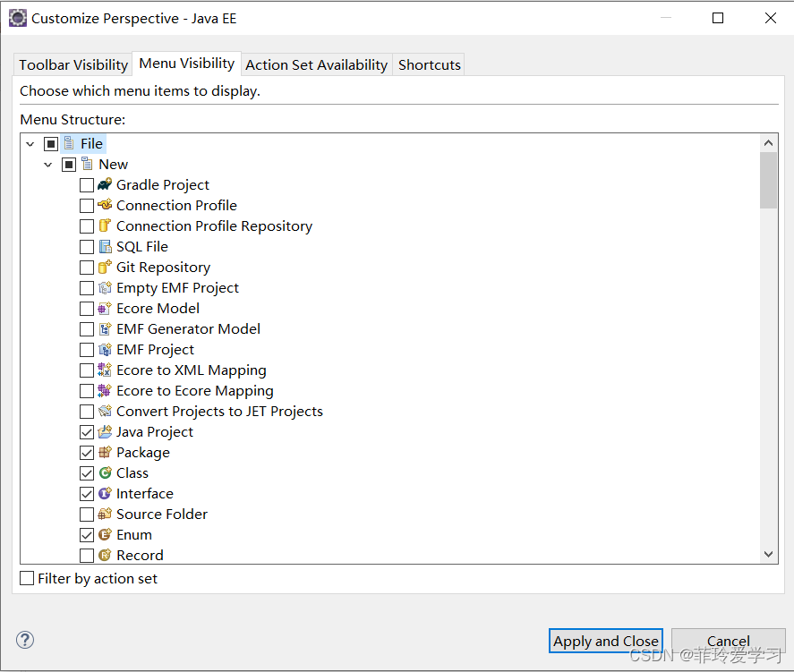
Task: Click the Ecore Model icon
Action: (x=105, y=308)
